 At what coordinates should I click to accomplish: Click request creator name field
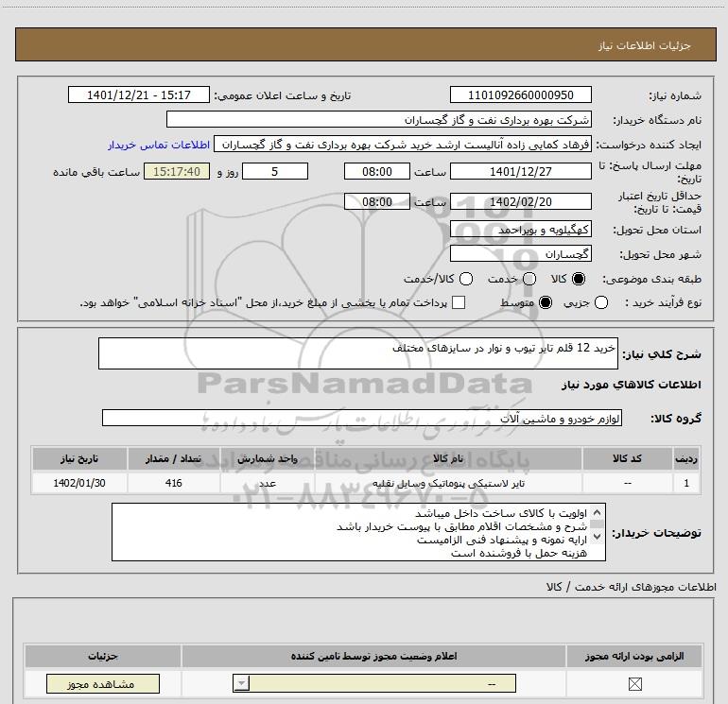[403, 145]
